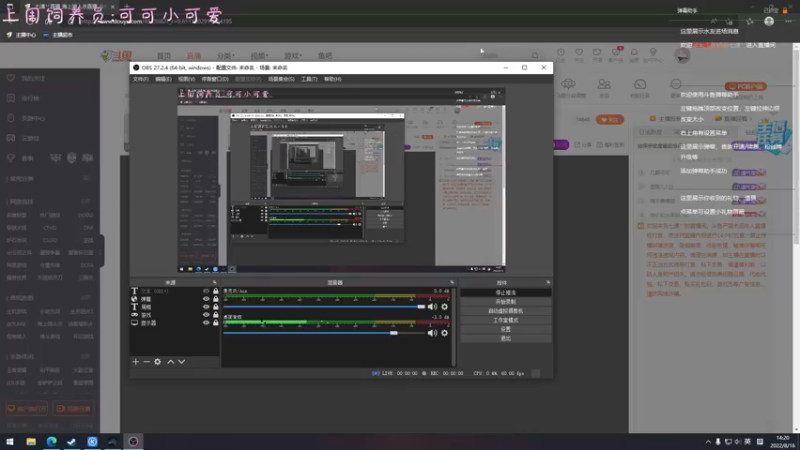This screenshot has width=800, height=450.
Task: Select the 弹幕 browser source icon
Action: (135, 299)
